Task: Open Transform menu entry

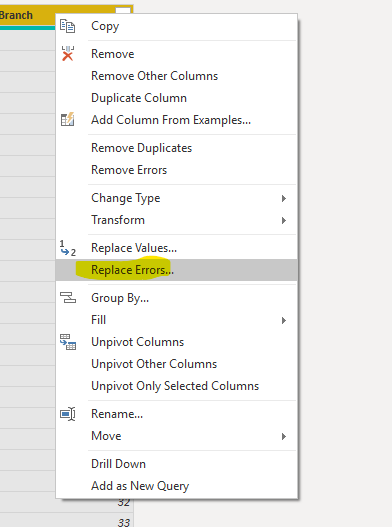Action: tap(177, 220)
